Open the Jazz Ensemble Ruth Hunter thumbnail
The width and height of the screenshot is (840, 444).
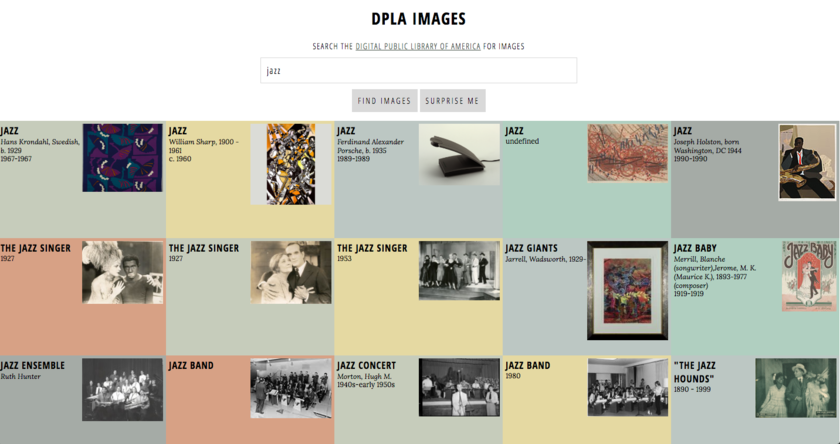123,389
